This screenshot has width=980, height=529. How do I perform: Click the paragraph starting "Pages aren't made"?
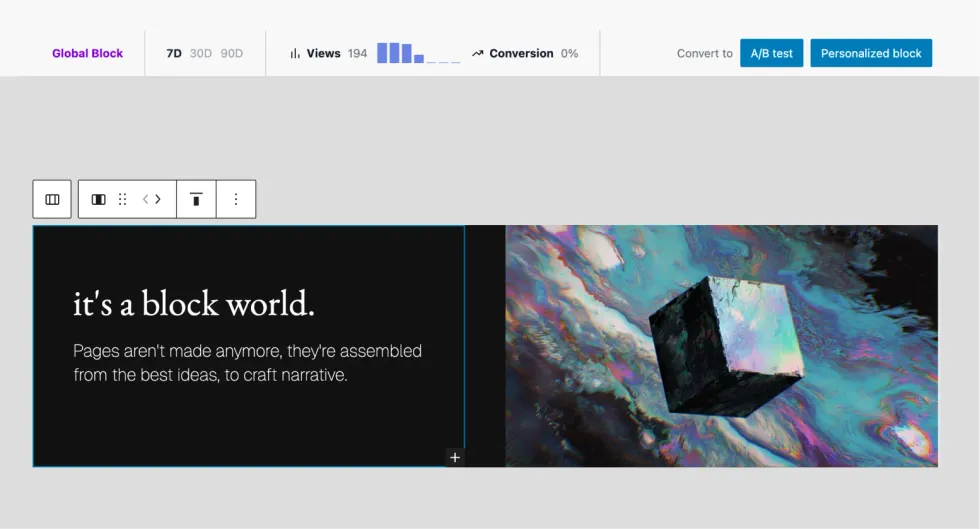coord(247,363)
